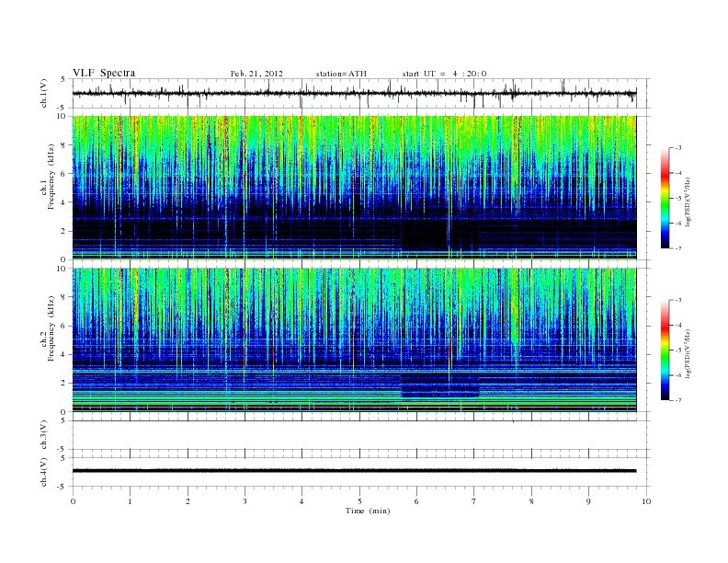Click the "ch.4(V)" axis label
The width and height of the screenshot is (728, 563).
point(44,472)
